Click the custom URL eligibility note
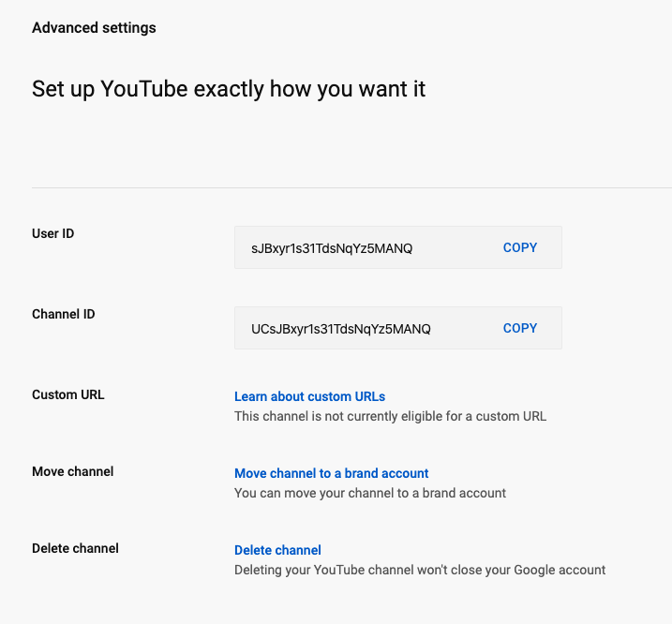Image resolution: width=672 pixels, height=624 pixels. point(391,416)
